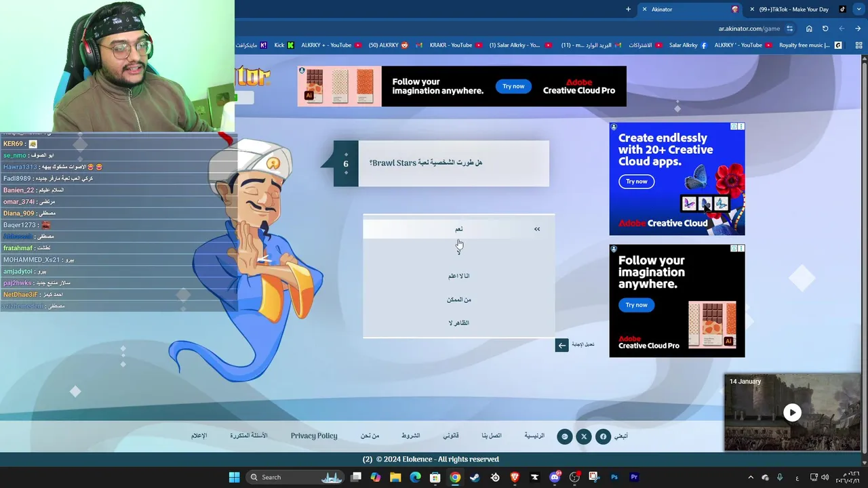868x488 pixels.
Task: Choose the الظاهر لا answer
Action: 459,323
